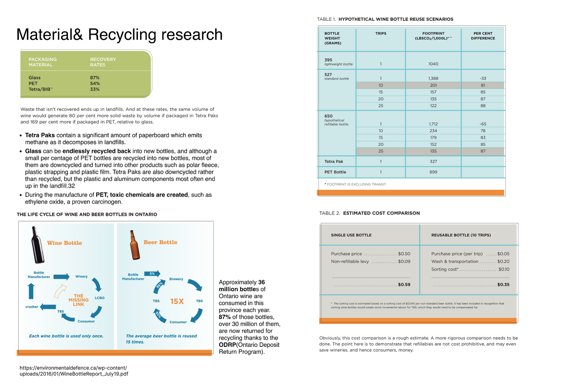Click 'PET, toxic chemicals are created' phrase
The height and width of the screenshot is (392, 576).
(x=142, y=195)
